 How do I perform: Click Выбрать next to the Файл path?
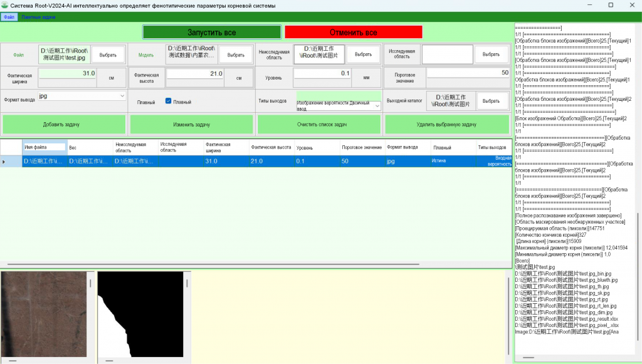(x=108, y=55)
